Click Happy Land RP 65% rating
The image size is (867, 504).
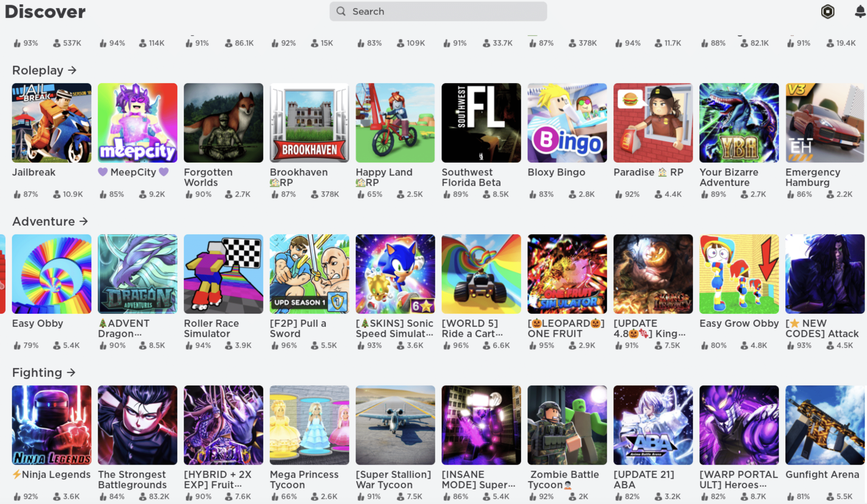370,194
